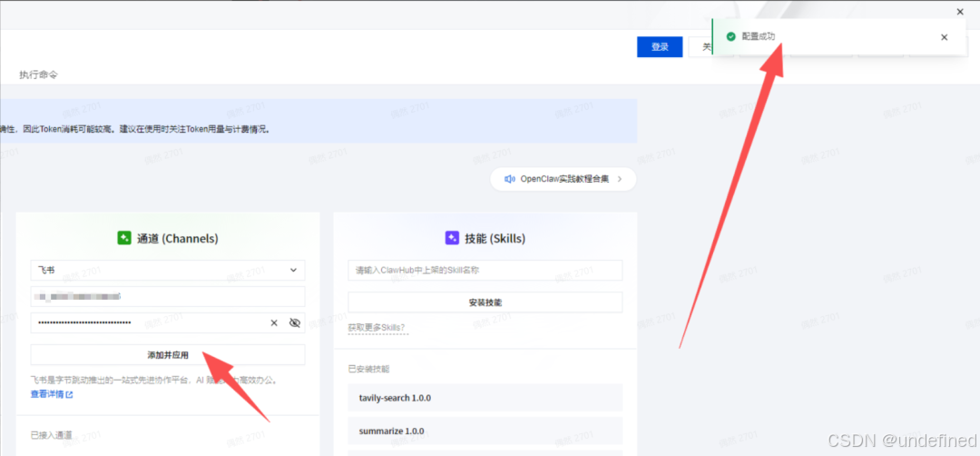980x456 pixels.
Task: Click the 添加并应用 button
Action: [x=168, y=354]
